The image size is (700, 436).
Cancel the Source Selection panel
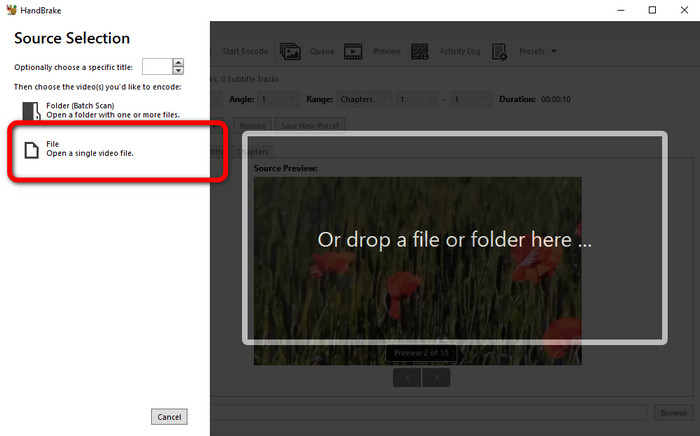click(x=169, y=417)
